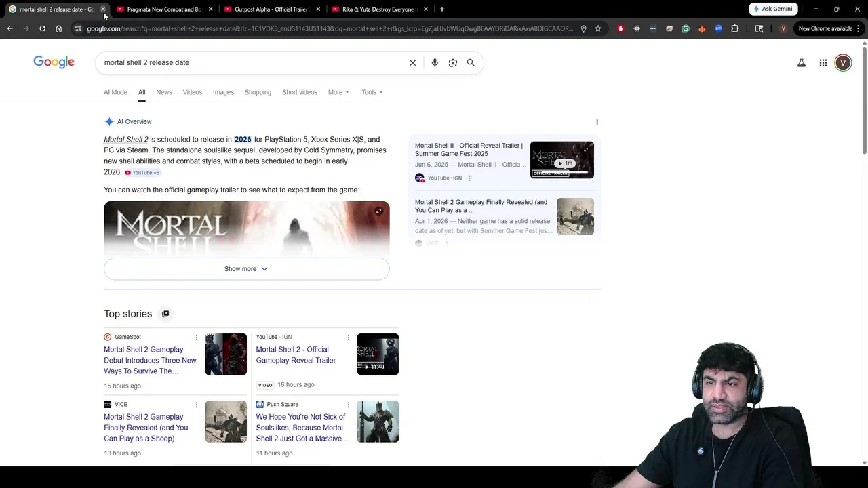Click the page vertical scrollbar
This screenshot has height=488, width=868.
[864, 102]
